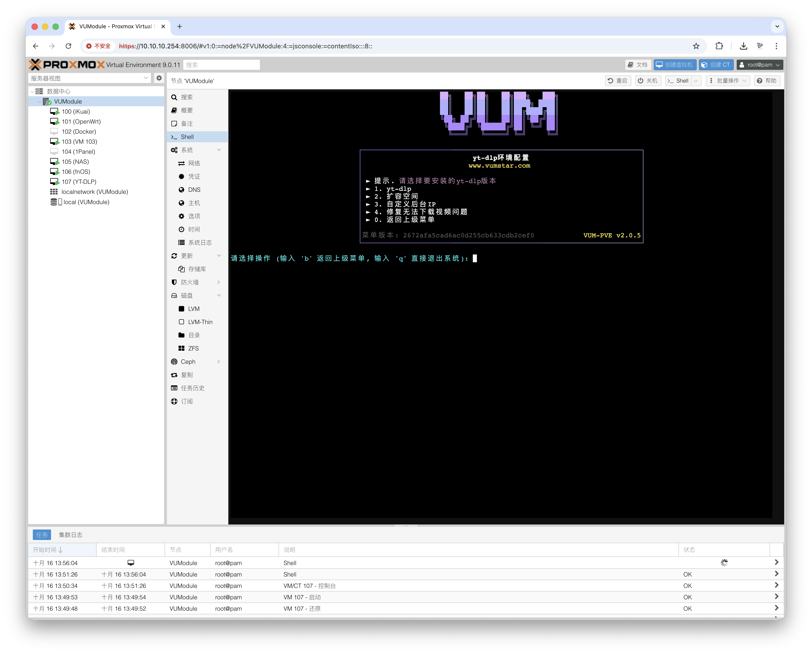Image resolution: width=812 pixels, height=654 pixels.
Task: Switch to the 概要 (summary) view
Action: (x=188, y=110)
